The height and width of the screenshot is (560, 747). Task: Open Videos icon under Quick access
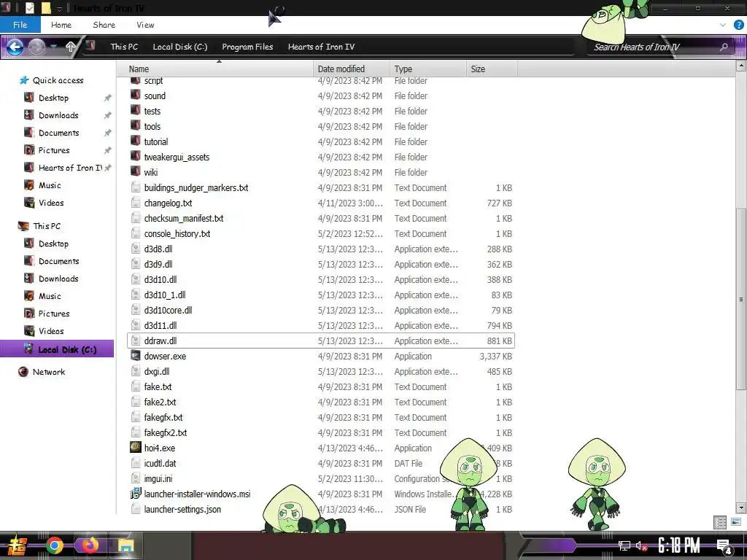point(29,203)
